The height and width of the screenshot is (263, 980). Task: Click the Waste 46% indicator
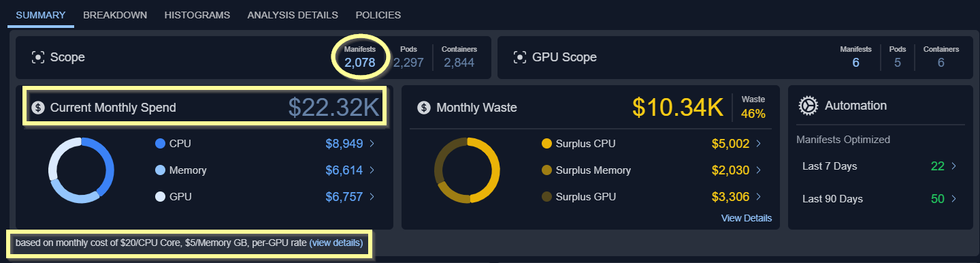click(x=753, y=107)
